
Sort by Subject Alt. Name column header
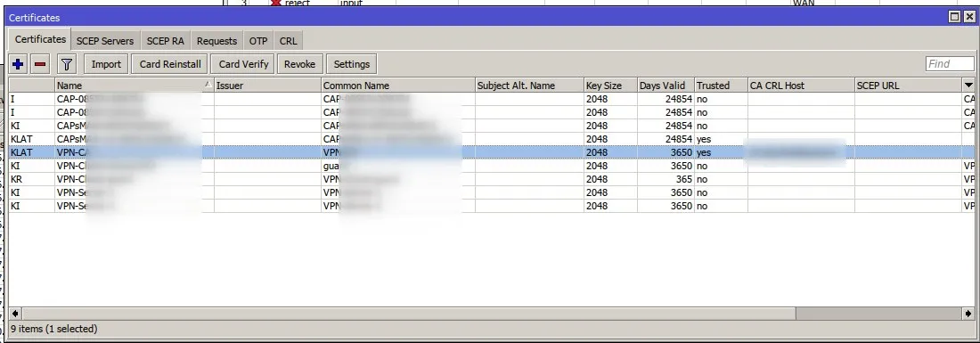tap(529, 86)
